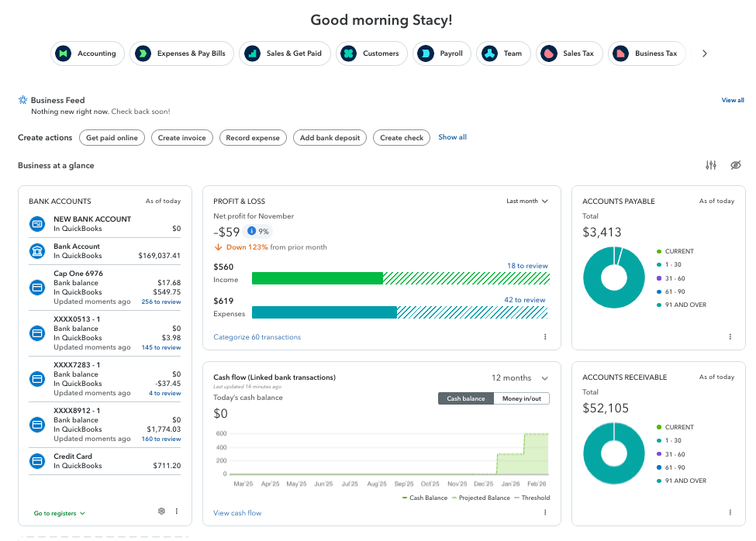Click the right arrow for more shortcuts

pos(704,53)
